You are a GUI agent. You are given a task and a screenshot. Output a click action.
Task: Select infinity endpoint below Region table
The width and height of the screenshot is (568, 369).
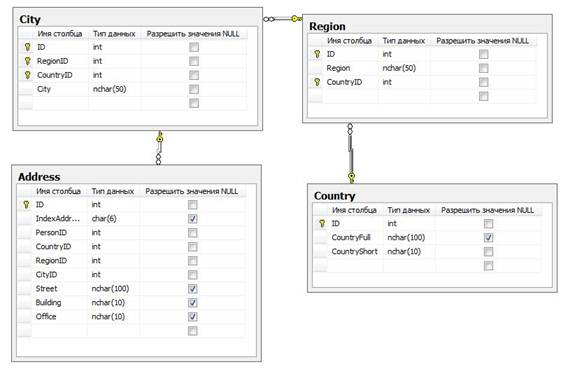point(350,129)
